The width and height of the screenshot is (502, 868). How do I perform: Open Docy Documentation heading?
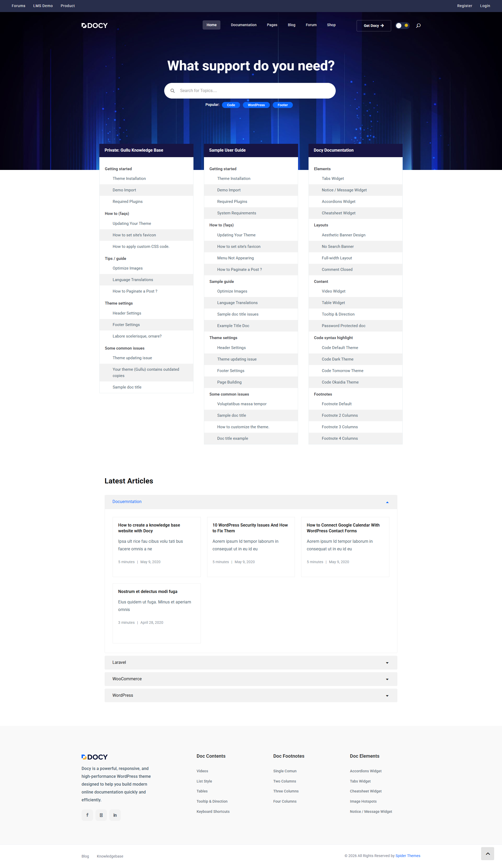tap(334, 150)
